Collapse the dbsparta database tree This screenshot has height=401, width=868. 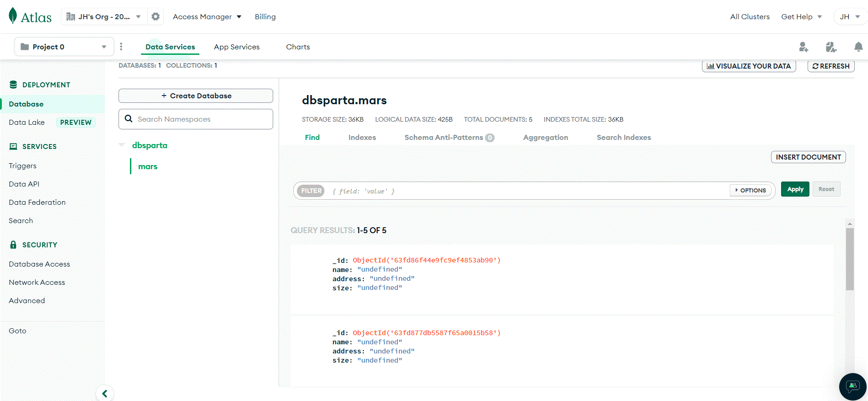(122, 145)
